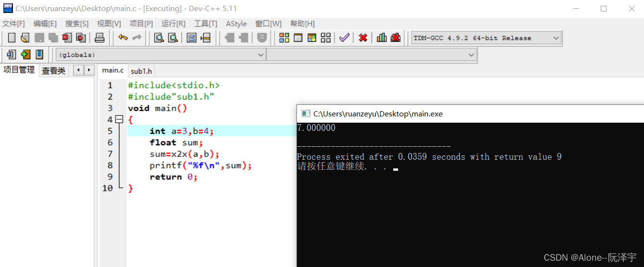644x267 pixels.
Task: Click the purple checkmark Debug icon
Action: [x=344, y=38]
